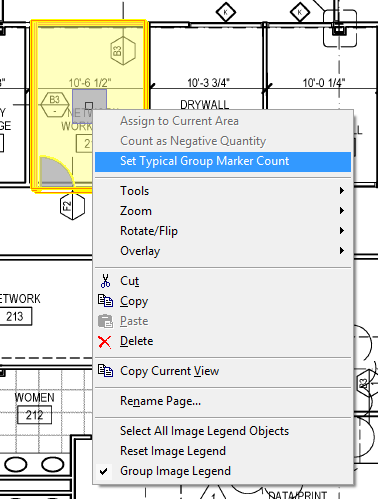Click the Paste clipboard icon
The image size is (378, 499).
(105, 321)
